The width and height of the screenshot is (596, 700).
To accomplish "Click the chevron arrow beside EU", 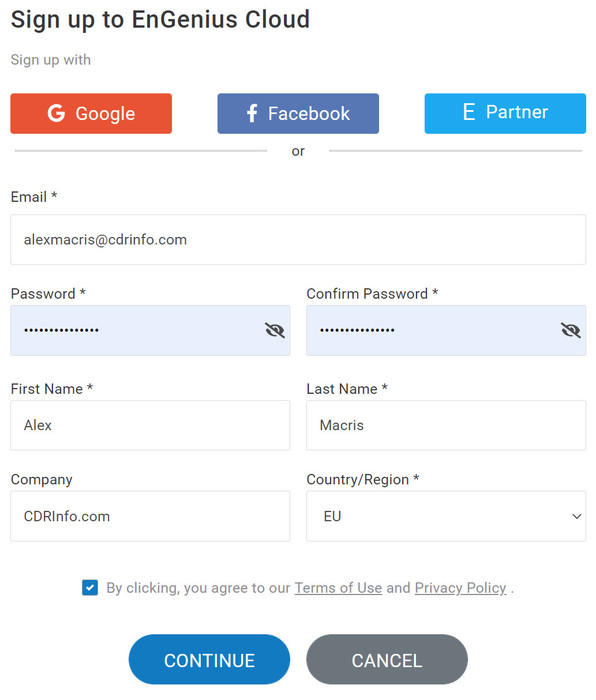I will point(576,517).
